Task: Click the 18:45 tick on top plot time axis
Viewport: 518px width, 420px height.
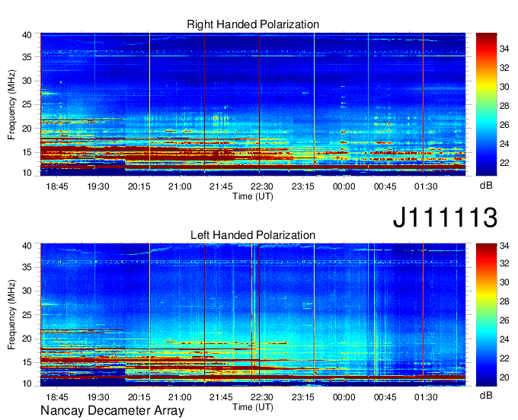Action: pyautogui.click(x=57, y=186)
